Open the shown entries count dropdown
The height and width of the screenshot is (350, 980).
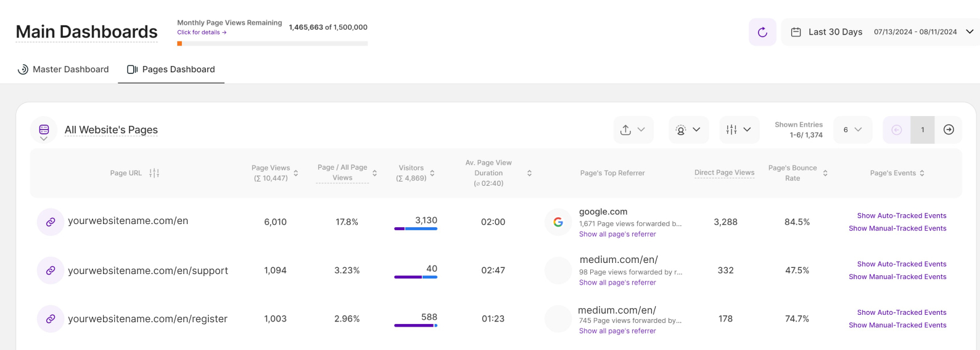[852, 130]
